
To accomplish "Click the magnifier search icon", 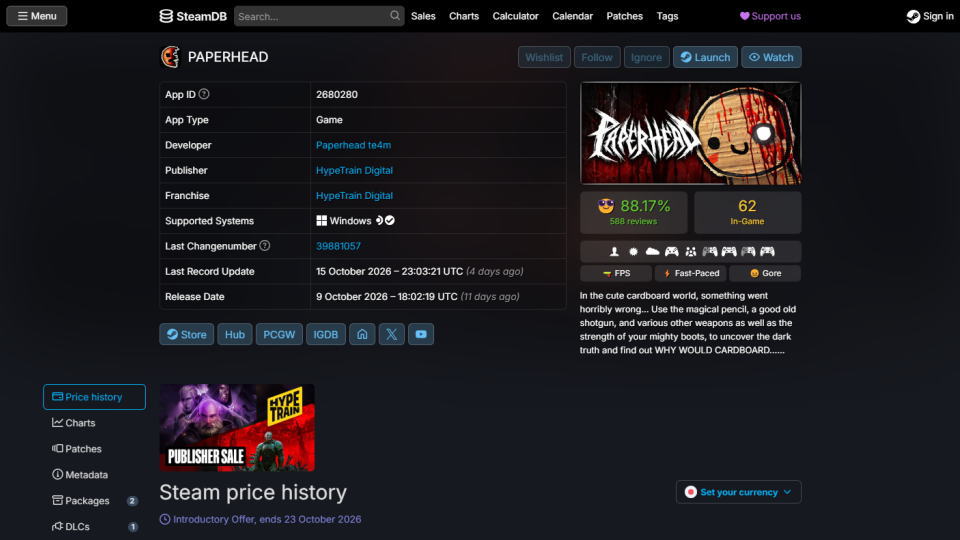I will 395,16.
